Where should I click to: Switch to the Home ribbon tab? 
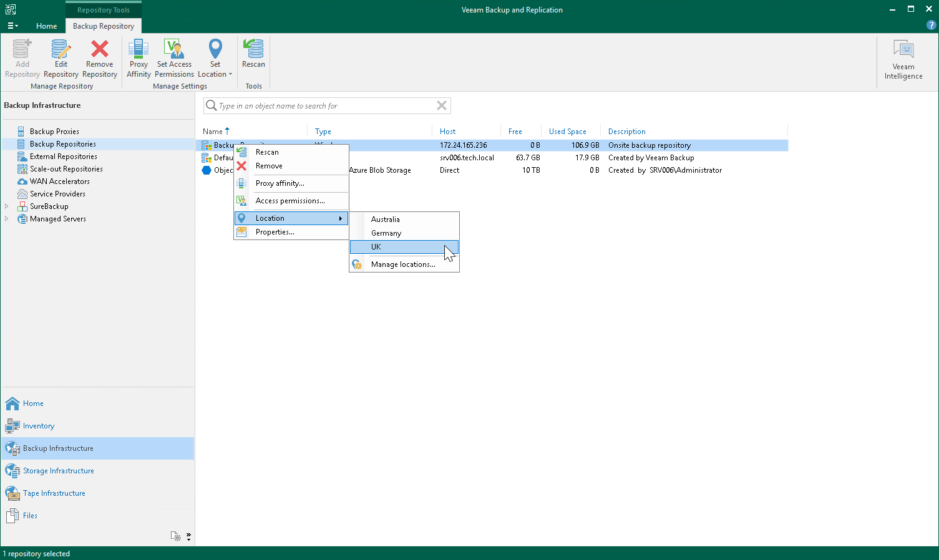pyautogui.click(x=47, y=26)
